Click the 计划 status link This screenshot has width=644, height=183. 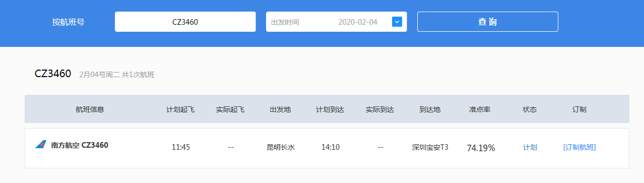point(530,147)
